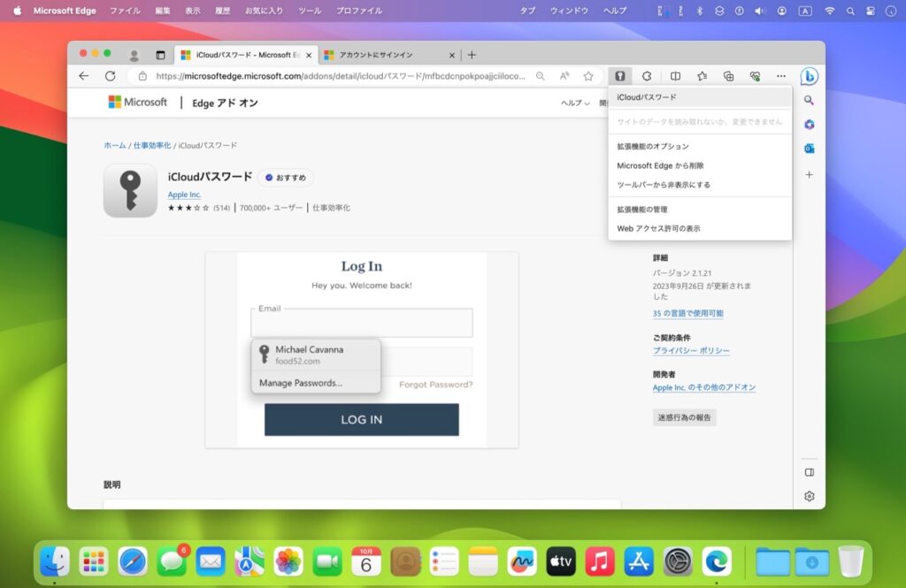Expand the ヘルプ dropdown on page header
Viewport: 906px width, 588px height.
click(x=575, y=103)
